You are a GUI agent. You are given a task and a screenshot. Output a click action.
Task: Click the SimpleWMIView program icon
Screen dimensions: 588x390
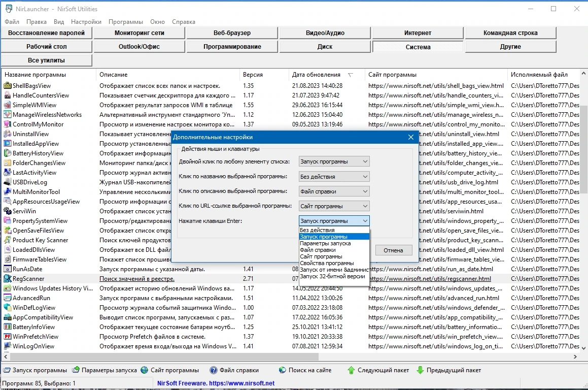pyautogui.click(x=8, y=105)
